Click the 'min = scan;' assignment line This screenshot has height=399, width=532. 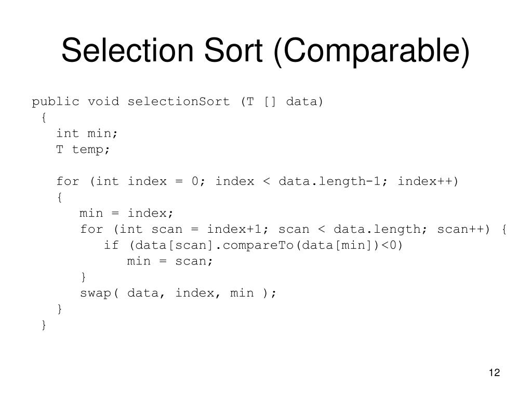click(170, 261)
